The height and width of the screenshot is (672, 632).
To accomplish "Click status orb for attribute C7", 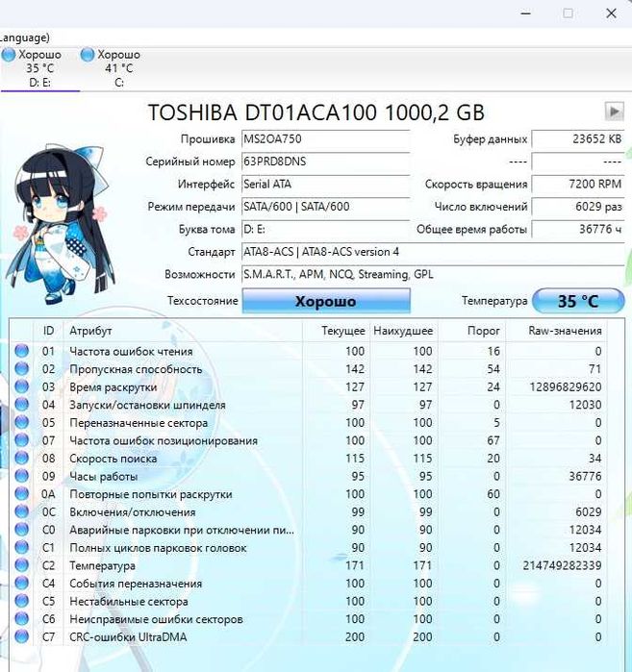I will coord(22,636).
